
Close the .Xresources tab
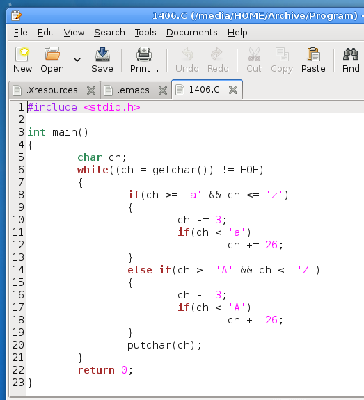pos(91,90)
